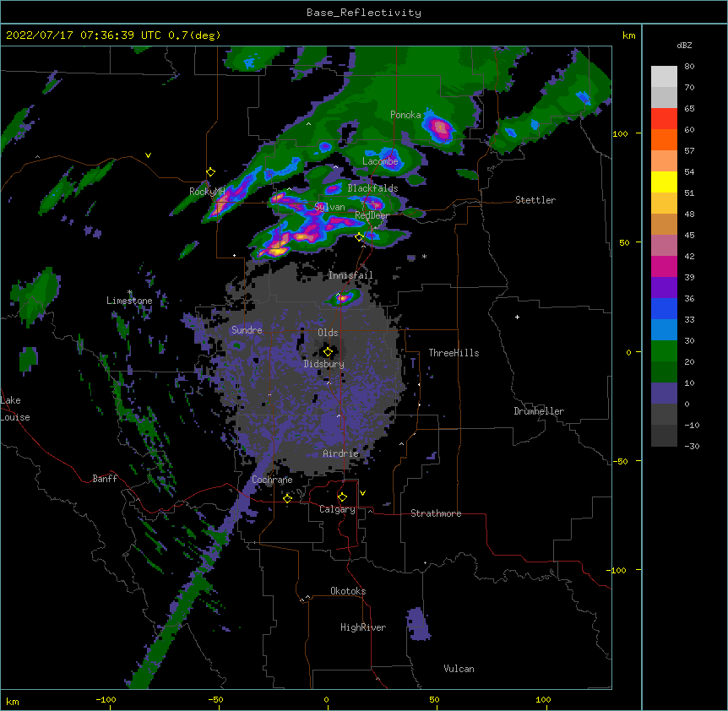Click the intense storm cell beside Ponoka
Image resolution: width=728 pixels, height=711 pixels.
tap(440, 128)
